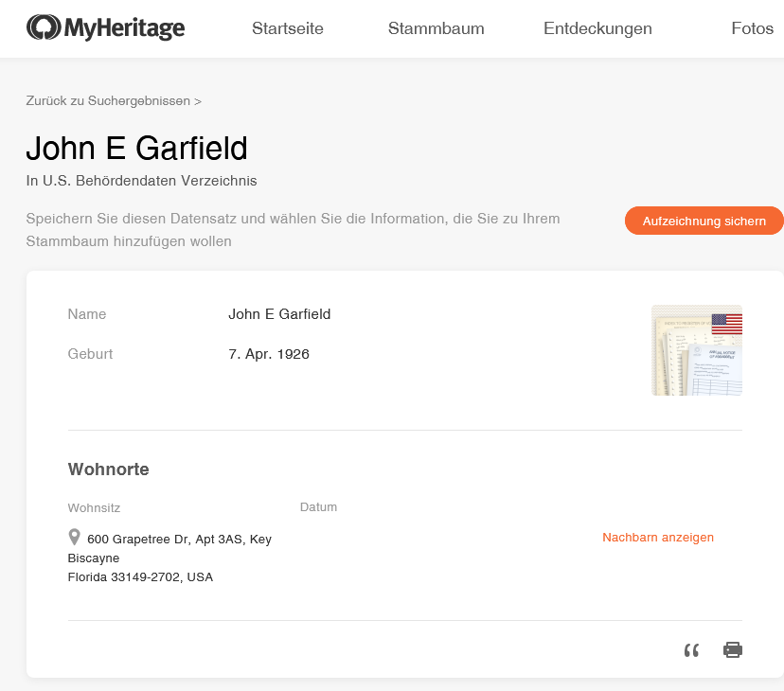784x691 pixels.
Task: Click the Datum column header
Action: pyautogui.click(x=318, y=507)
